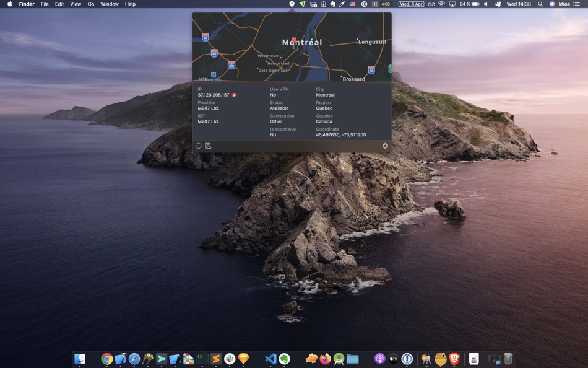588x368 pixels.
Task: Click the map pin icon in the menu bar
Action: [292, 4]
